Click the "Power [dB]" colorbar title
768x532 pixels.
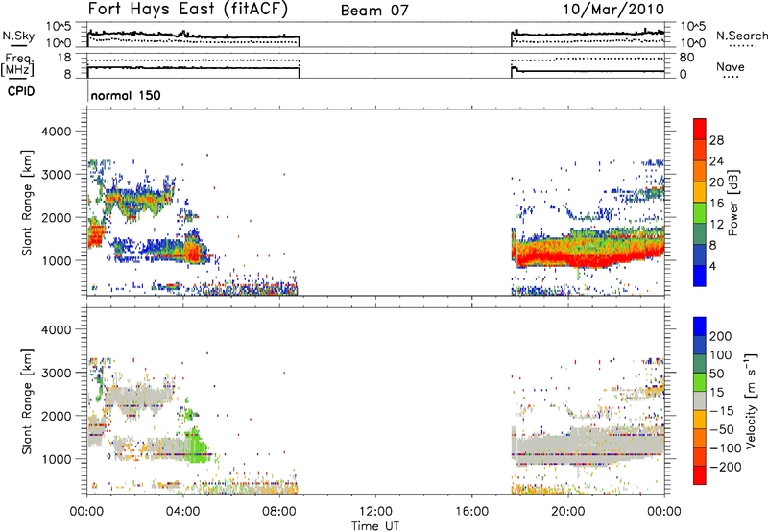(733, 203)
